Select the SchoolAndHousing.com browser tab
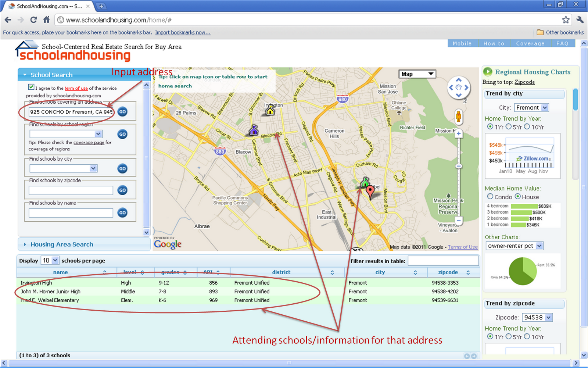Image resolution: width=588 pixels, height=368 pixels. coord(50,6)
